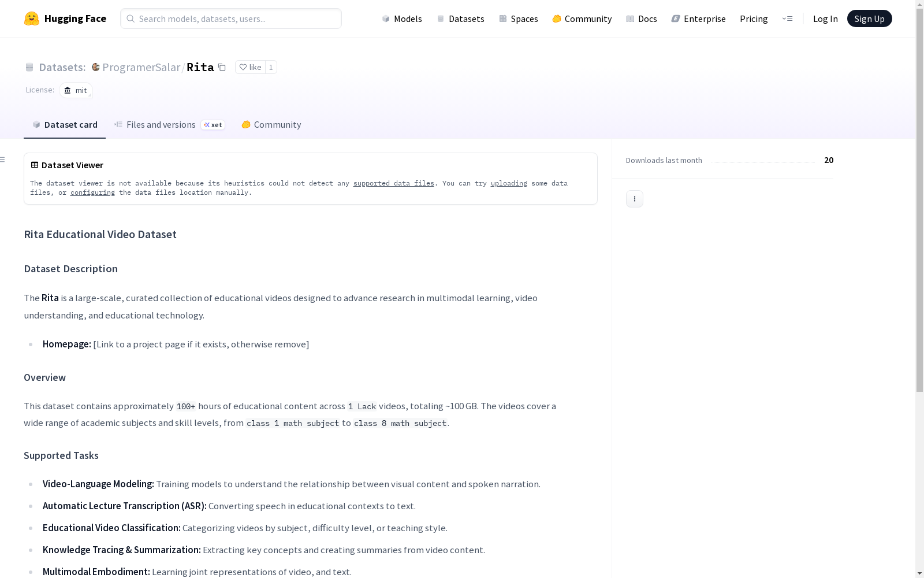
Task: Click the 'Video-Language Modeling:' bullet text
Action: (98, 484)
